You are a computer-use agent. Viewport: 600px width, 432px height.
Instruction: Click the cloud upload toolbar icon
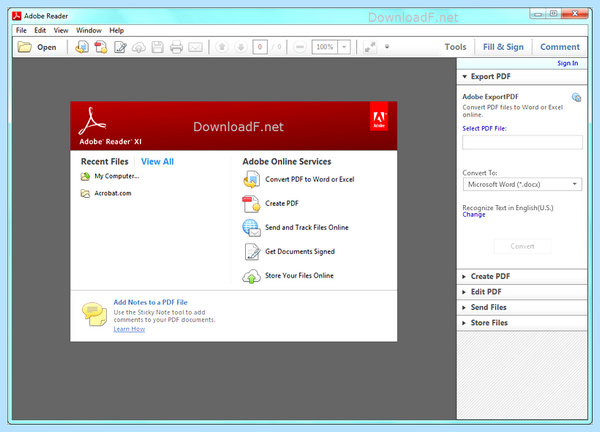[x=139, y=47]
